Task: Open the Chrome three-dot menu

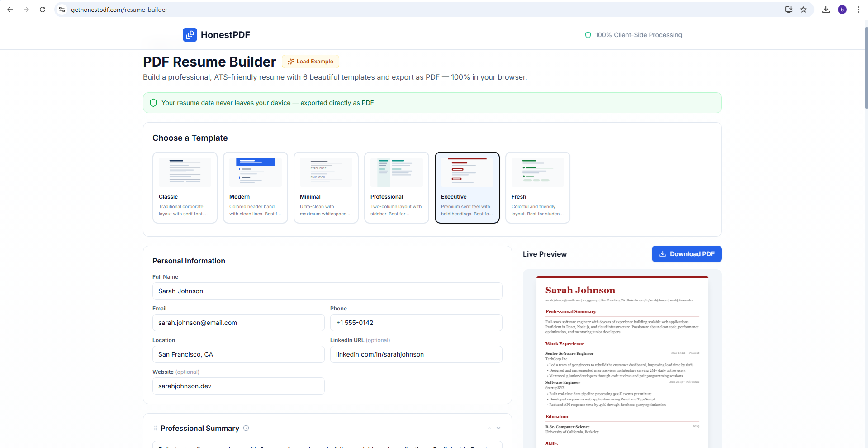Action: click(859, 10)
